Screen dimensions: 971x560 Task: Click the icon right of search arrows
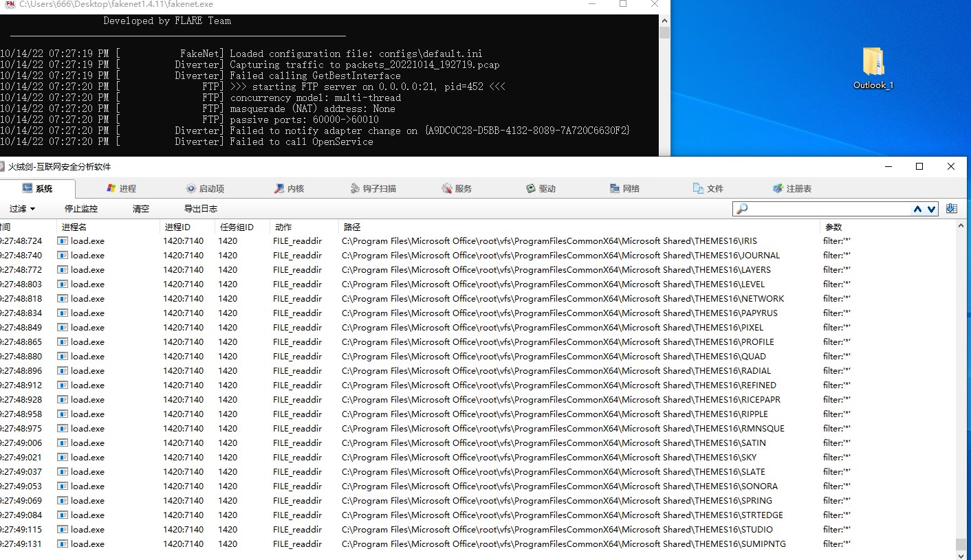[952, 209]
